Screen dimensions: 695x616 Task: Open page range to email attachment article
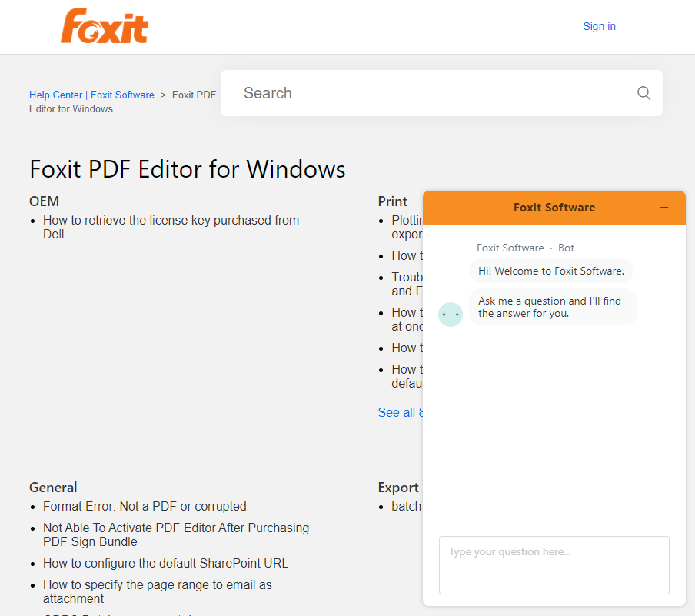(x=158, y=591)
